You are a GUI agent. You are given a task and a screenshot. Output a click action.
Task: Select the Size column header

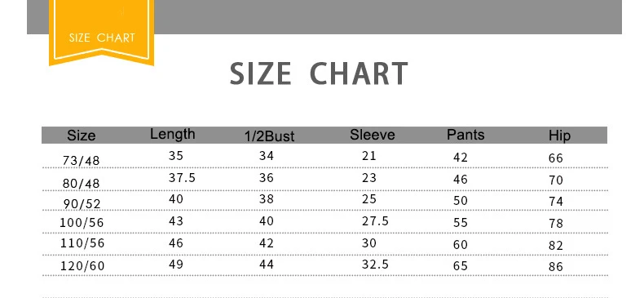coord(82,136)
